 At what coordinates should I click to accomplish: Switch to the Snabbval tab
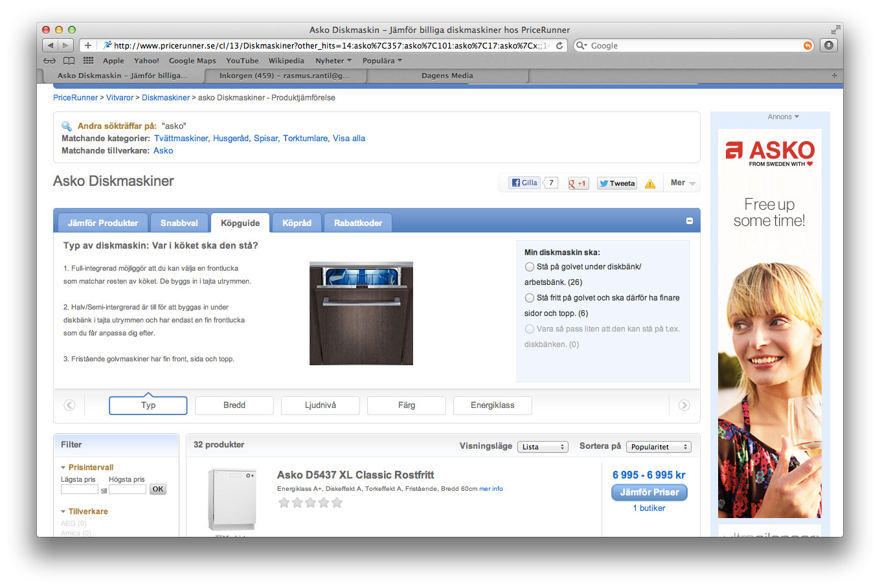click(179, 223)
